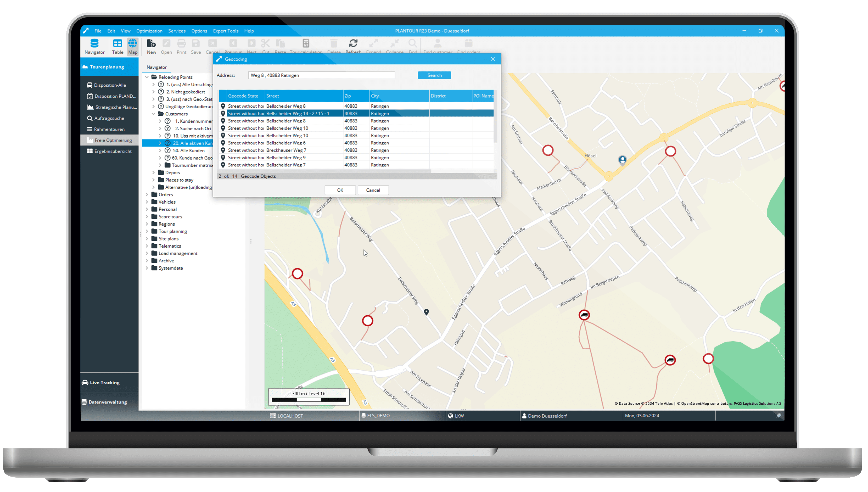Image resolution: width=868 pixels, height=492 pixels.
Task: Confirm the geocoding dialog with OK
Action: pos(340,190)
